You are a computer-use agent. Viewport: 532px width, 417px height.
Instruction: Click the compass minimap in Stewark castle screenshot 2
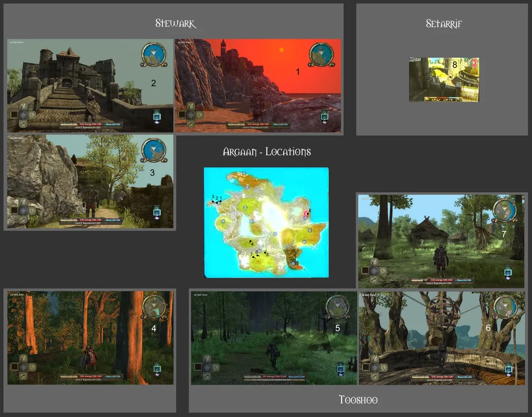[154, 55]
